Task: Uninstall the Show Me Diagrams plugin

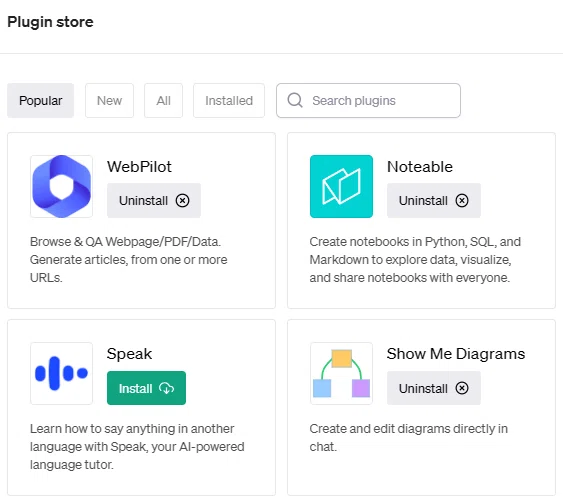Action: (434, 388)
